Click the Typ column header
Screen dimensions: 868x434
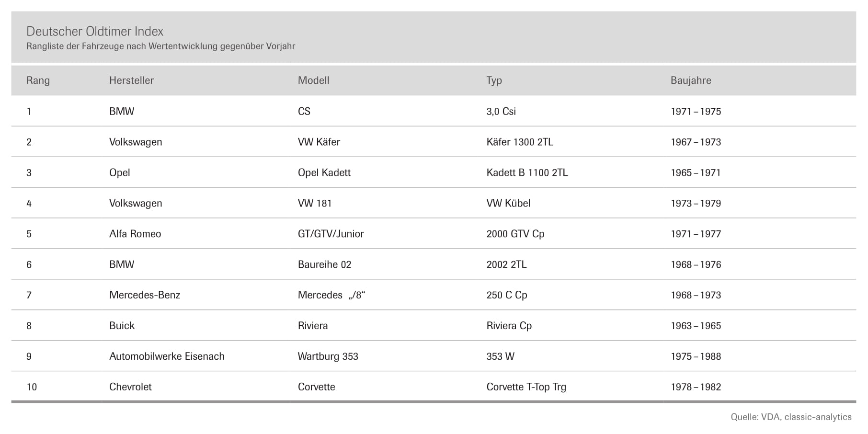494,80
